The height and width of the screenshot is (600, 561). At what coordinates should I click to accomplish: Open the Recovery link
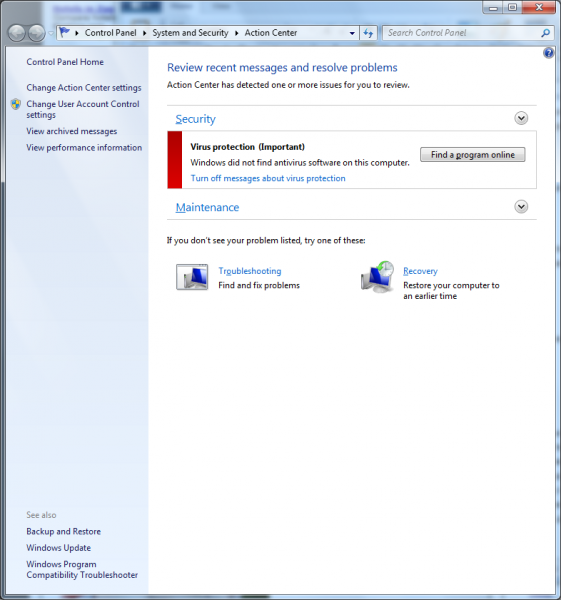[420, 271]
